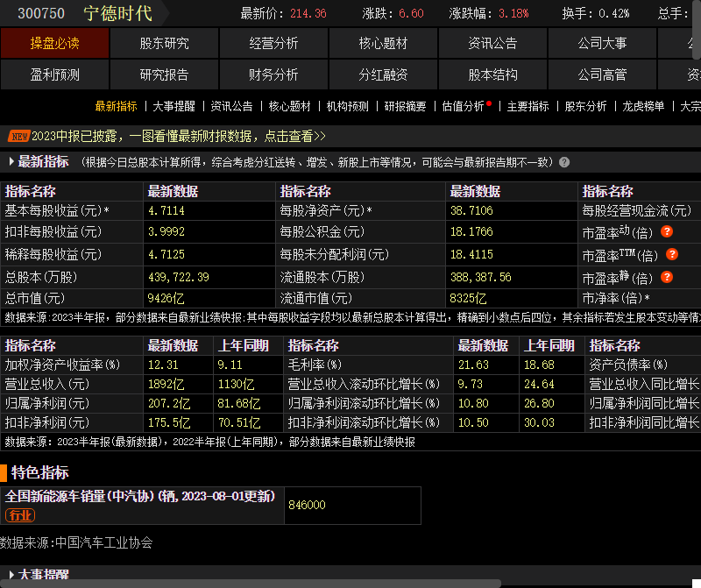Image resolution: width=701 pixels, height=588 pixels.
Task: Click 加权净资产收益率 value 12.31
Action: [163, 365]
